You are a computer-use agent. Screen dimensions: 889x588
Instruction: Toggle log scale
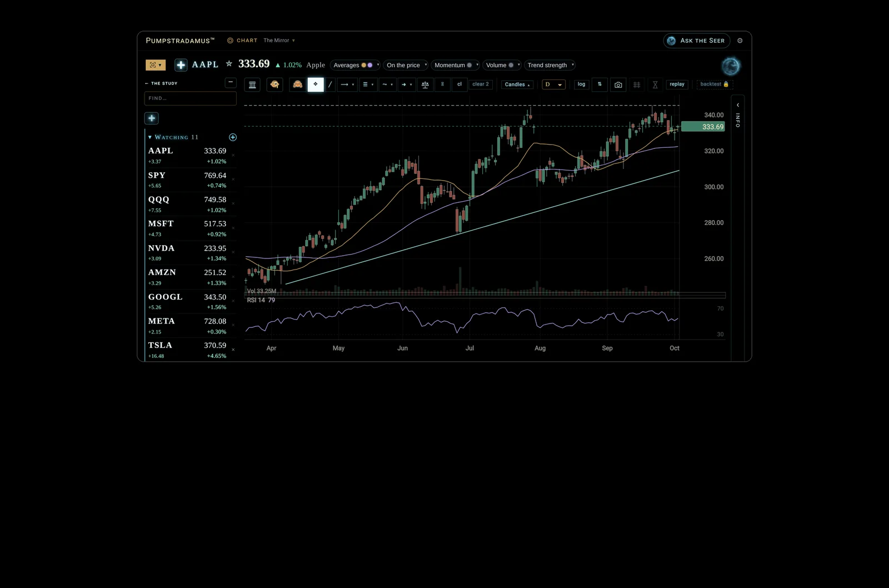581,84
